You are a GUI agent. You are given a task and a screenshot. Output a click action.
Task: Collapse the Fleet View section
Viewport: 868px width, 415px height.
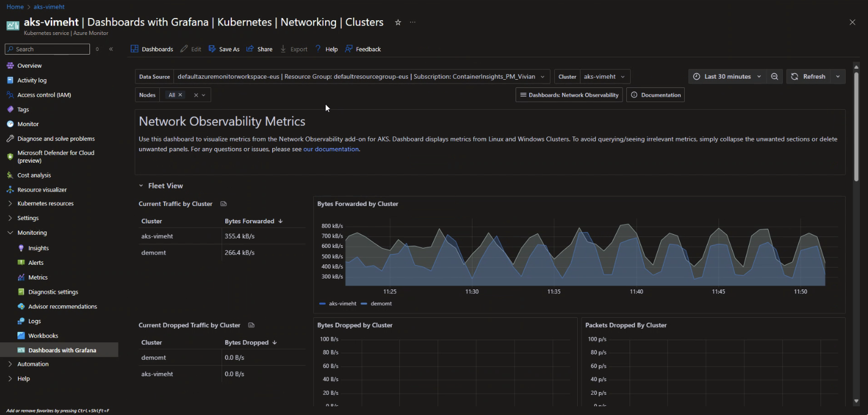tap(141, 186)
